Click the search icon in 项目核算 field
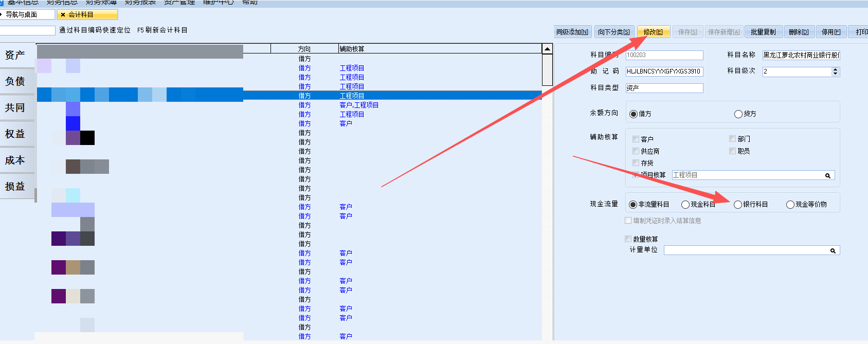 (828, 176)
